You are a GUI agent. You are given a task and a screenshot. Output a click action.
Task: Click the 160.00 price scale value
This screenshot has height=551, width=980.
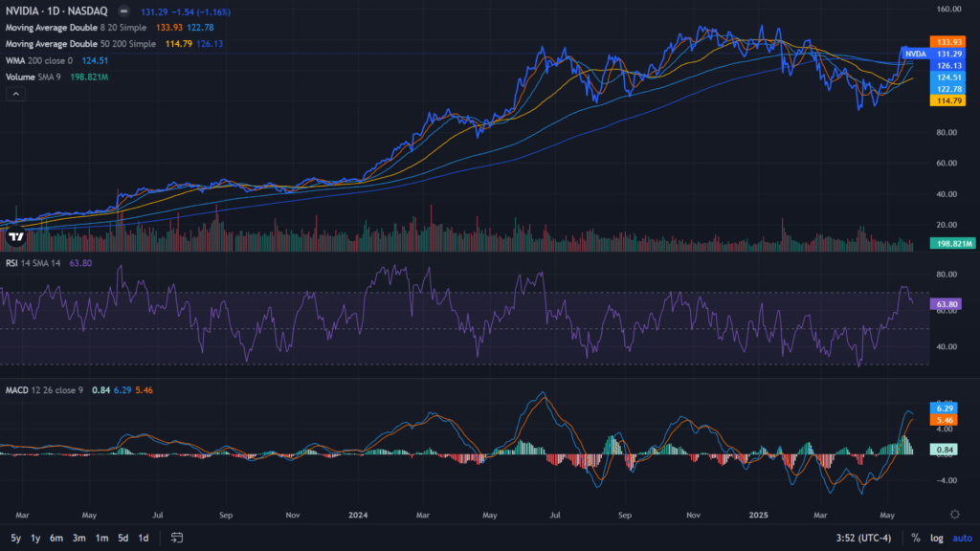(948, 9)
